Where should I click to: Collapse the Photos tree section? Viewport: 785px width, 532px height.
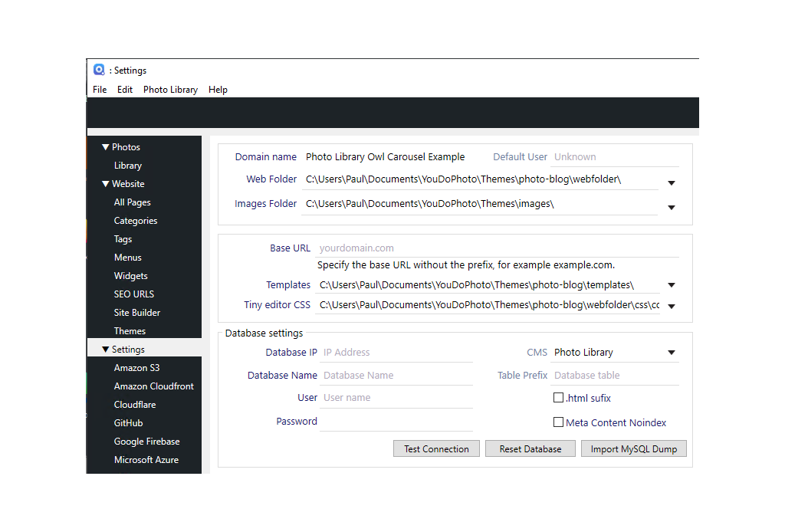coord(105,147)
